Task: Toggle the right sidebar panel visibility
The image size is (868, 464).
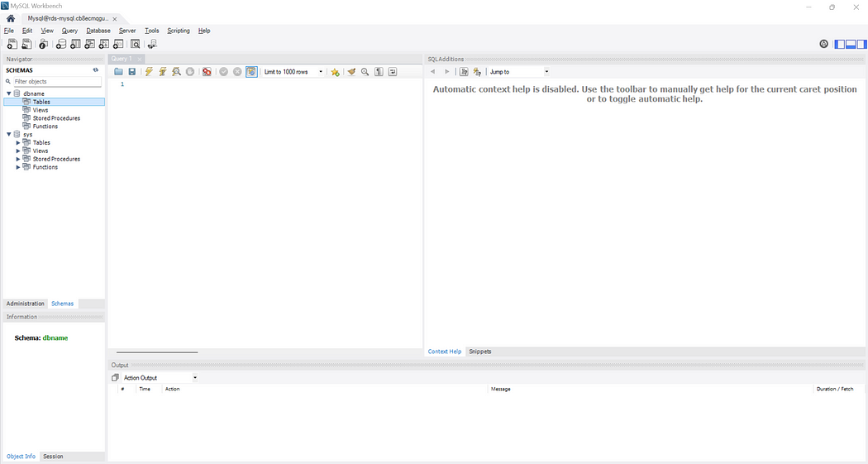Action: pyautogui.click(x=861, y=45)
